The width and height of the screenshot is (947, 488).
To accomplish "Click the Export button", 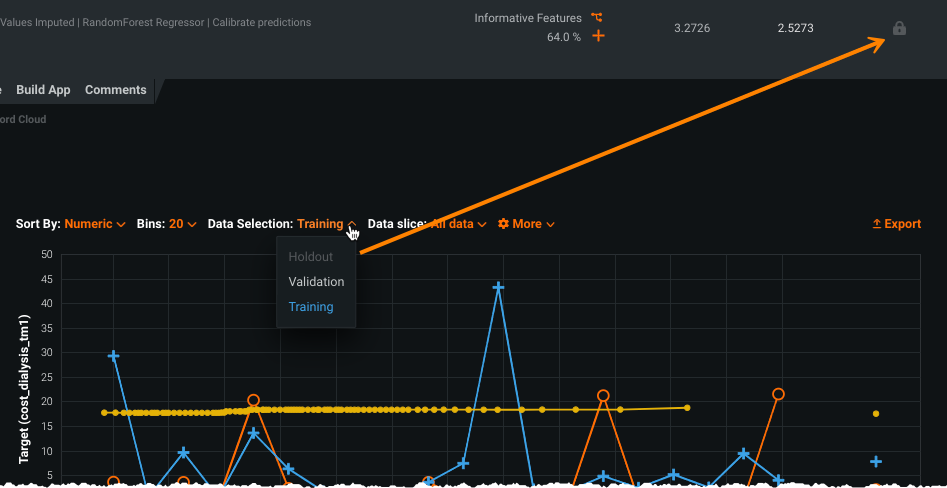I will coord(897,224).
